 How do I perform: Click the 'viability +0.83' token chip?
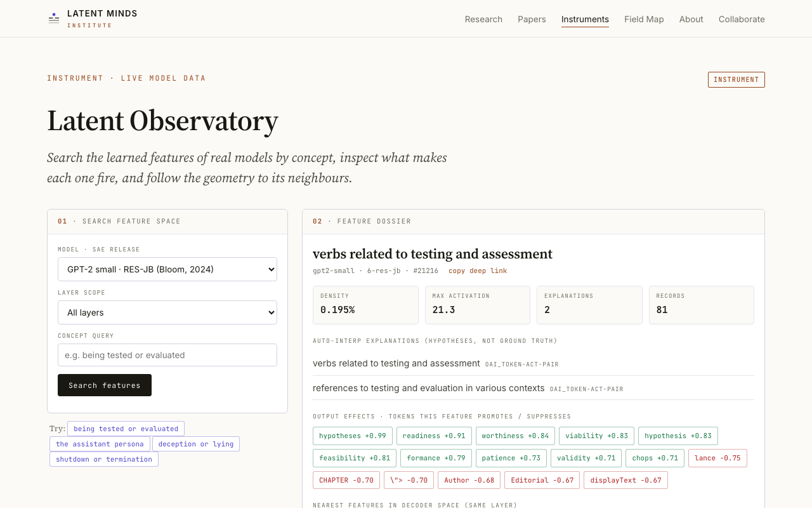pos(596,436)
